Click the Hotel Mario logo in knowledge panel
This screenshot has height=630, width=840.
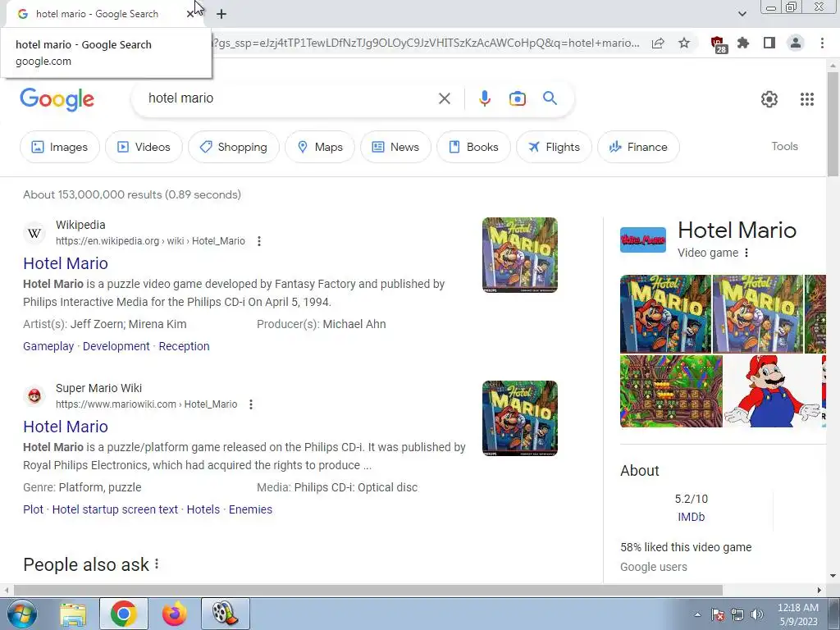tap(643, 240)
